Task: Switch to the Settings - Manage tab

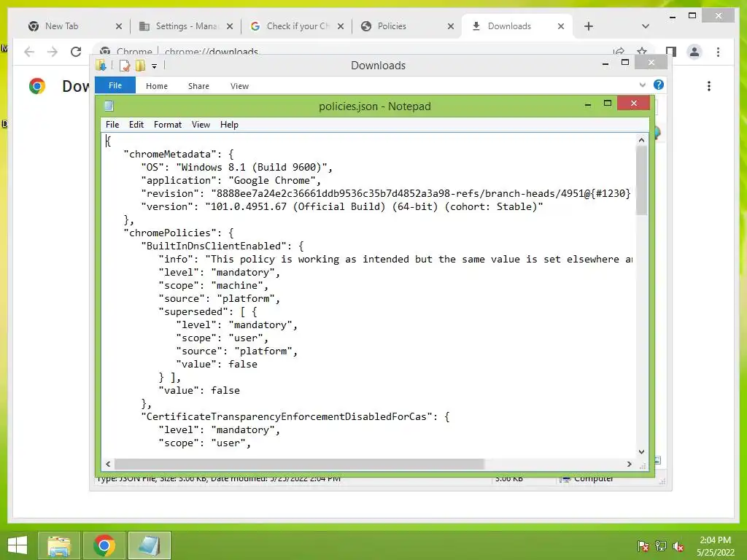Action: pyautogui.click(x=186, y=26)
